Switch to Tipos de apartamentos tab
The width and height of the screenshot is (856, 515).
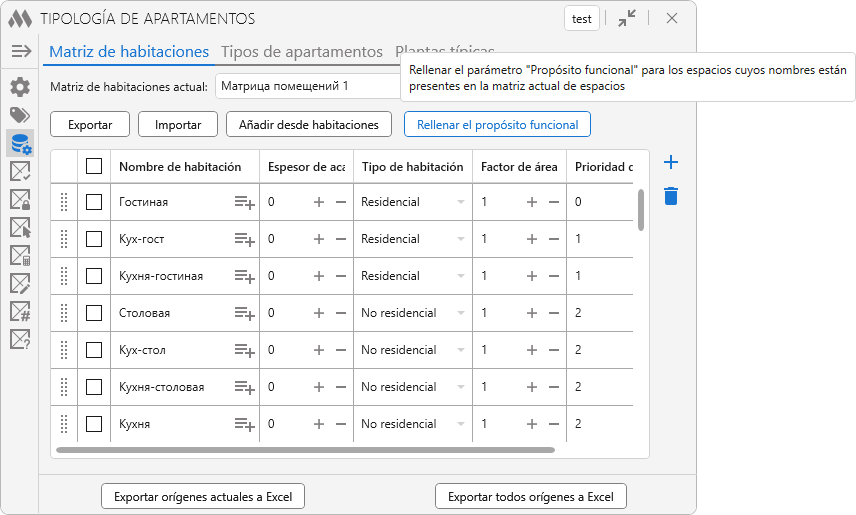301,52
